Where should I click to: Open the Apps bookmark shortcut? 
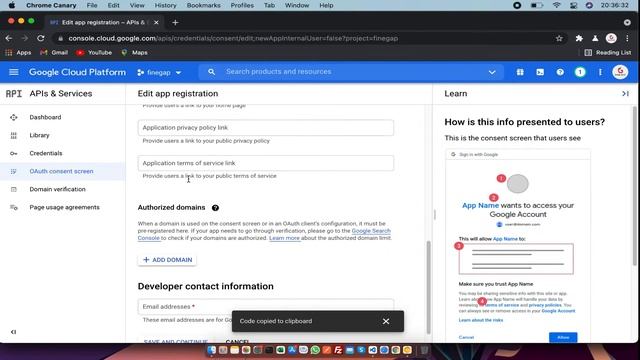pyautogui.click(x=18, y=53)
